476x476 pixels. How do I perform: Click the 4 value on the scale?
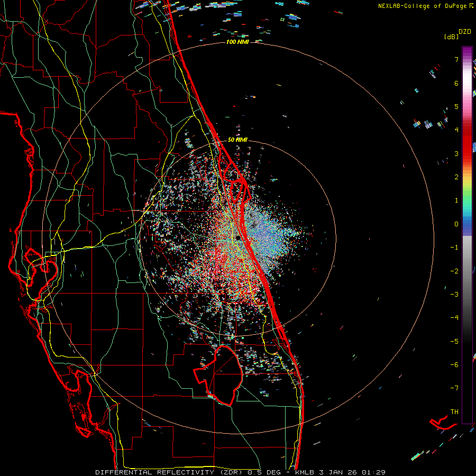tap(456, 130)
